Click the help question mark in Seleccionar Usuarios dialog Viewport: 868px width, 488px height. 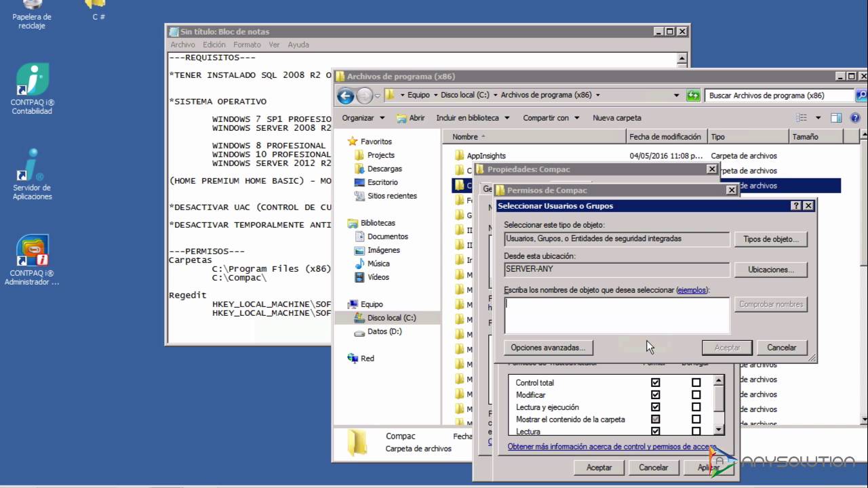796,205
